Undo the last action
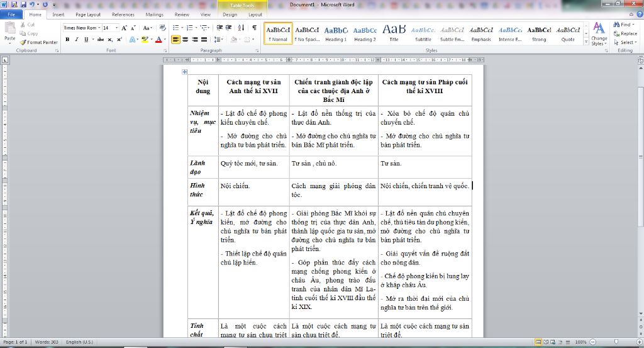Image resolution: width=644 pixels, height=348 pixels. click(x=32, y=4)
